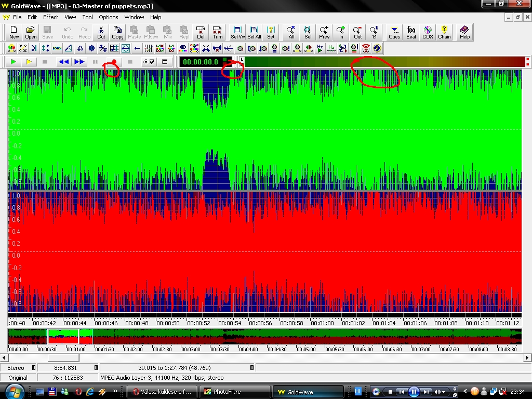
Task: Click the Stereo channel status dropdown
Action: (x=34, y=368)
